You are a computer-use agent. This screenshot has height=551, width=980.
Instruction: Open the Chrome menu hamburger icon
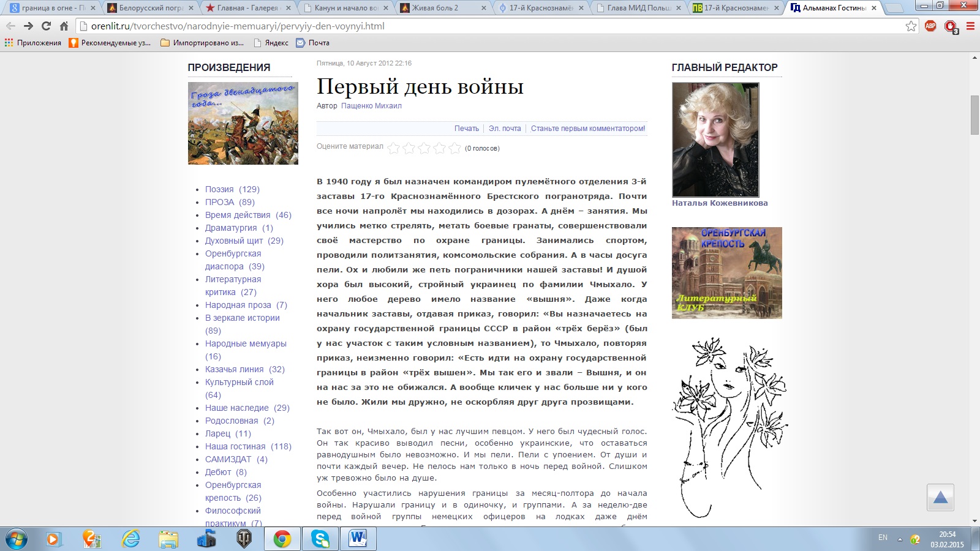click(970, 26)
